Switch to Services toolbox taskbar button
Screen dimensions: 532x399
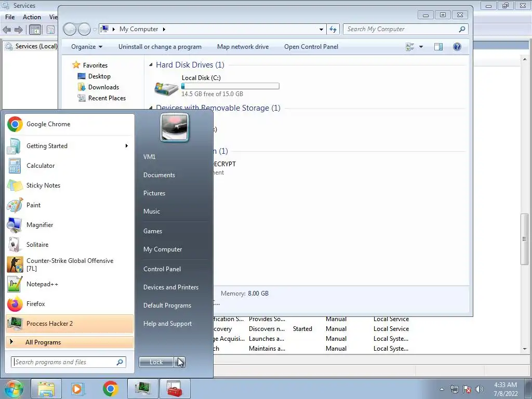pyautogui.click(x=175, y=389)
